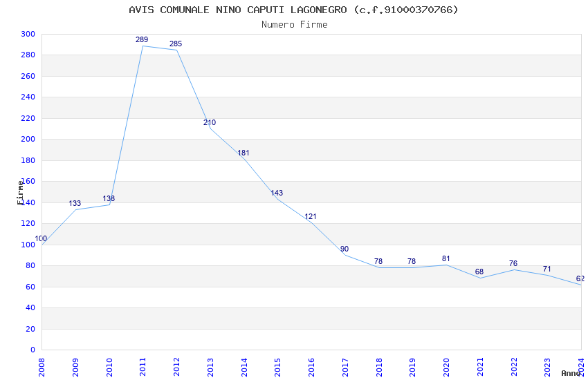The width and height of the screenshot is (588, 380).
Task: Click the y-axis value 80
Action: coord(30,266)
